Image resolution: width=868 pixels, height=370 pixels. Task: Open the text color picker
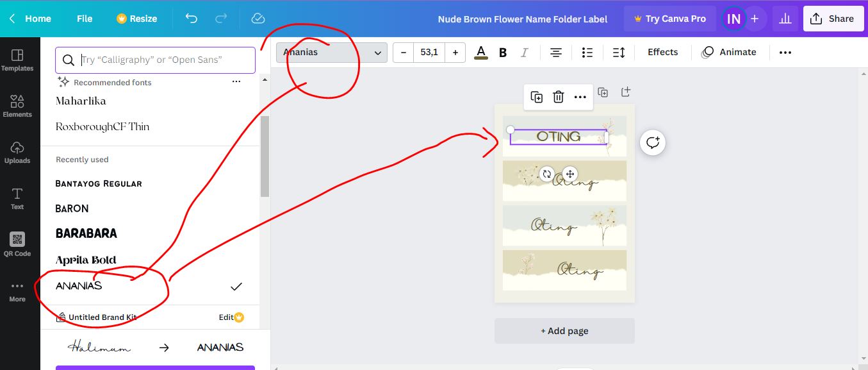[481, 53]
